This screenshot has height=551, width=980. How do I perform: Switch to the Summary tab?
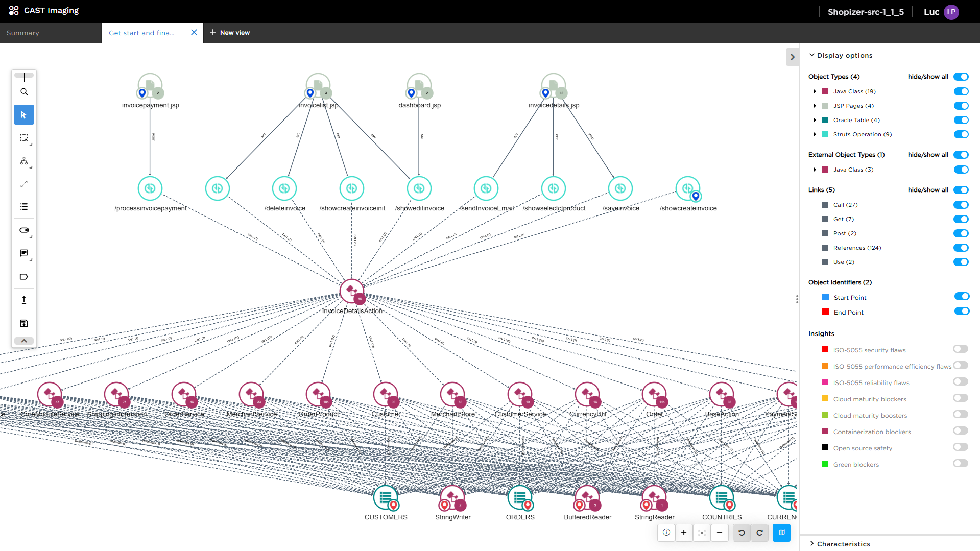[23, 33]
